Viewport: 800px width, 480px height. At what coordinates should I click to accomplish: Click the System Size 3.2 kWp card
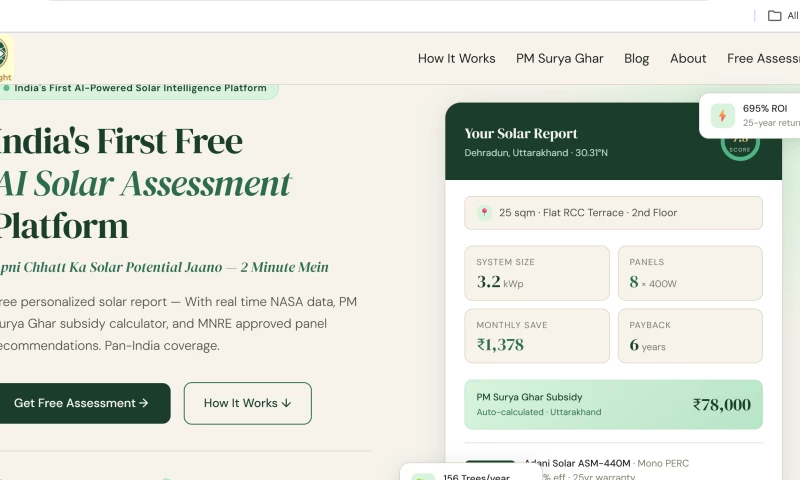pyautogui.click(x=537, y=273)
